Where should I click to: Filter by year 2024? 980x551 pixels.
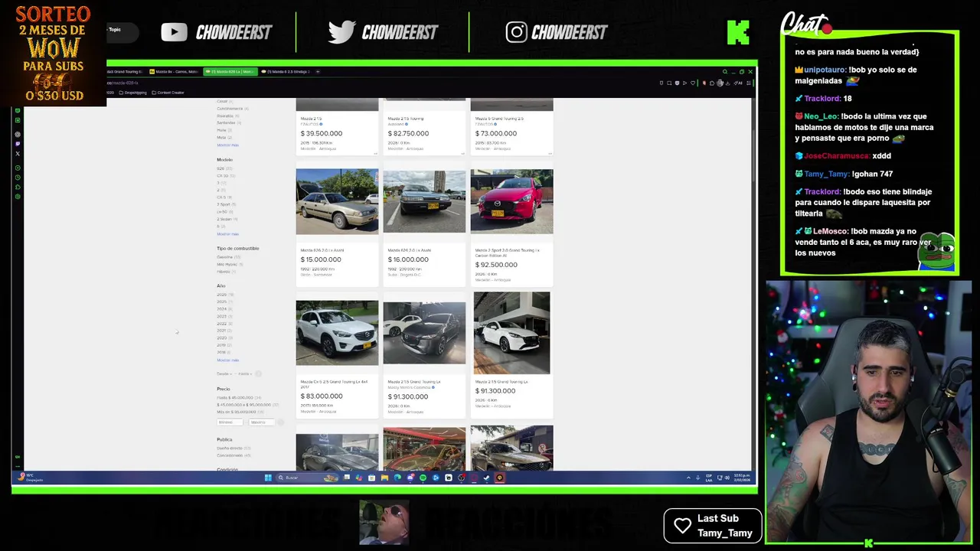224,309
